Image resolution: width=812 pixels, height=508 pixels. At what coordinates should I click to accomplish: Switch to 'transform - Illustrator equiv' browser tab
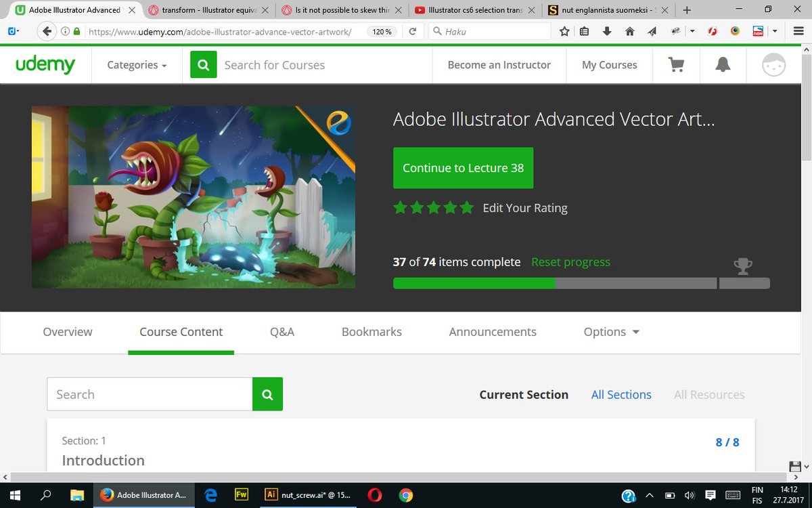(x=209, y=10)
